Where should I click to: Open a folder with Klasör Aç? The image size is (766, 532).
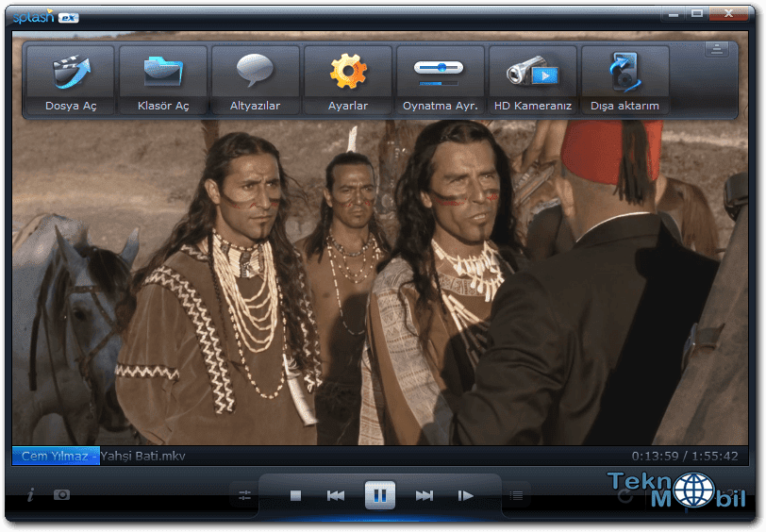pyautogui.click(x=163, y=80)
